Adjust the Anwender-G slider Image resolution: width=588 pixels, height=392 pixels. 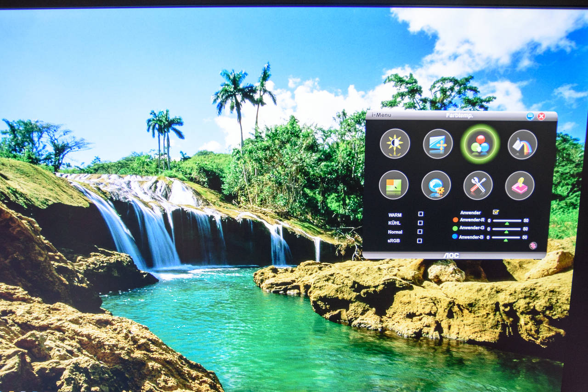[x=507, y=229]
